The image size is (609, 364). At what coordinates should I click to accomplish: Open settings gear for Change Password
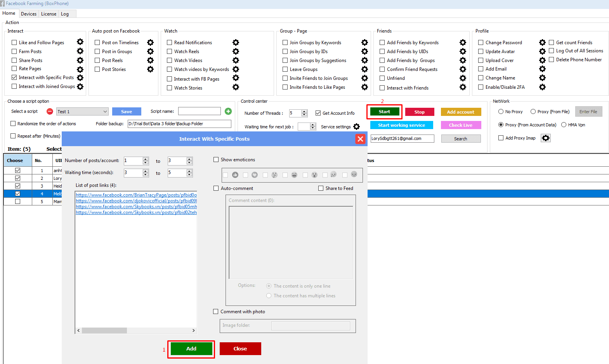[542, 43]
